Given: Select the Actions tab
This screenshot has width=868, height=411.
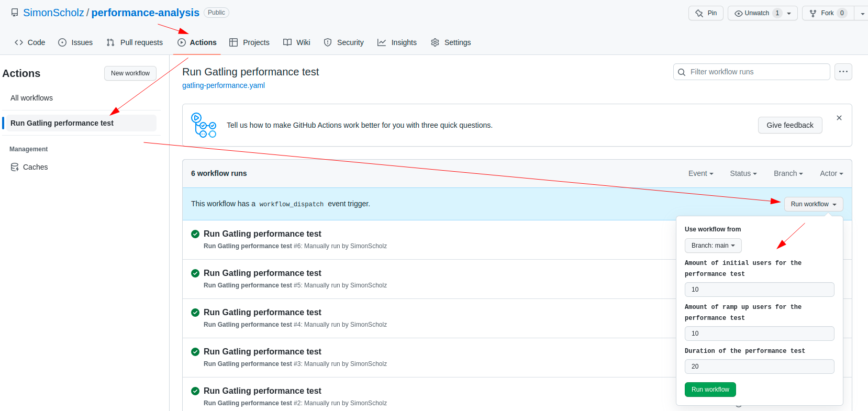Looking at the screenshot, I should [197, 42].
